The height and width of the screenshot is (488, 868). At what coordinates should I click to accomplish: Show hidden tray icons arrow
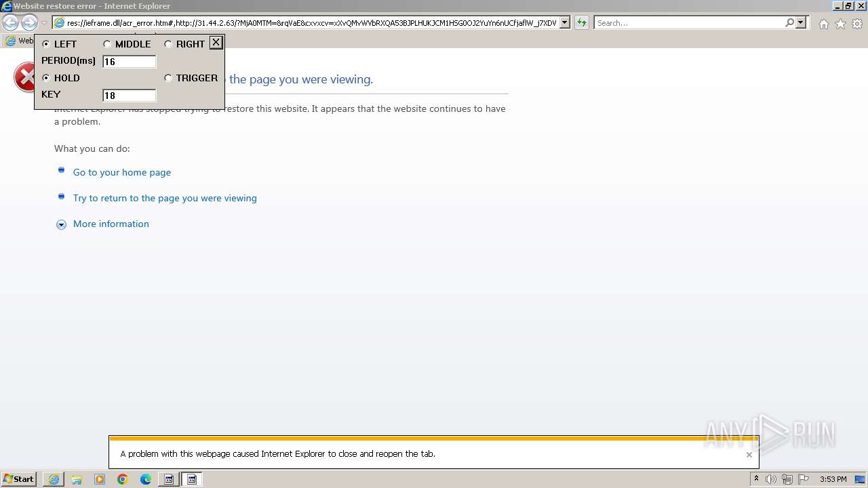pos(756,479)
